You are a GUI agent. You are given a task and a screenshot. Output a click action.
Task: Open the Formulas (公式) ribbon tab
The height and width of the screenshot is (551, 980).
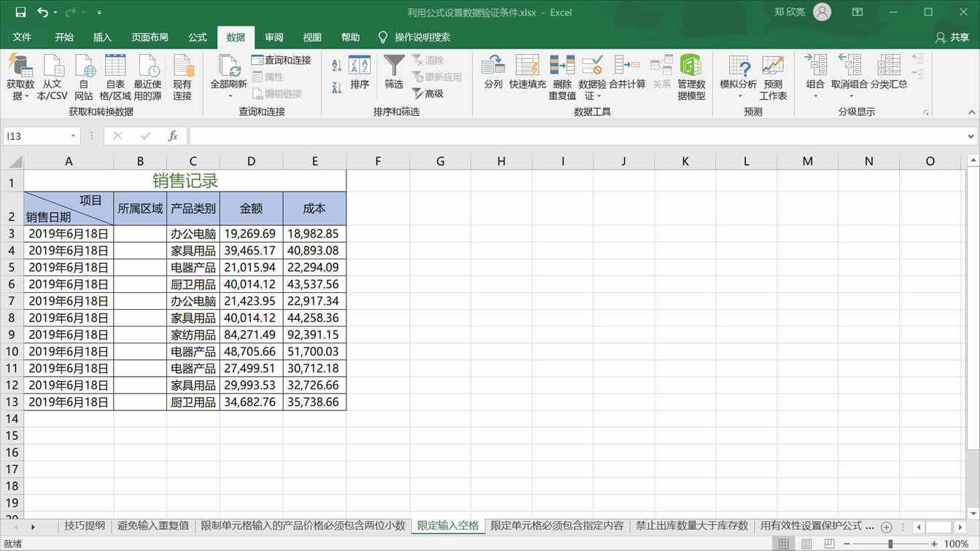[x=198, y=37]
